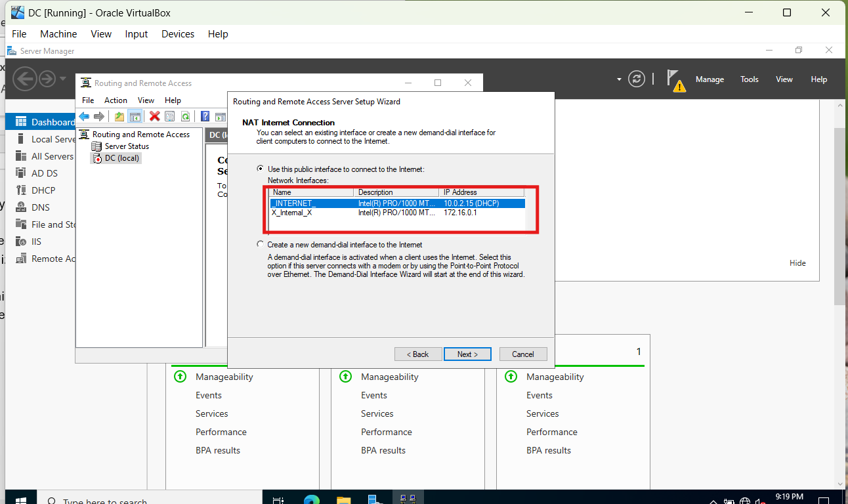This screenshot has height=504, width=848.
Task: Click Performance in the right role tile
Action: tap(552, 432)
